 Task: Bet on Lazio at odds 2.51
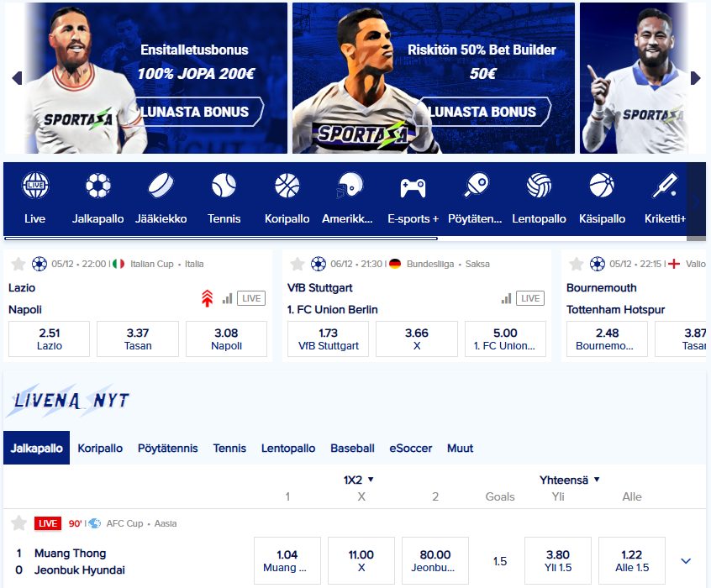[49, 339]
